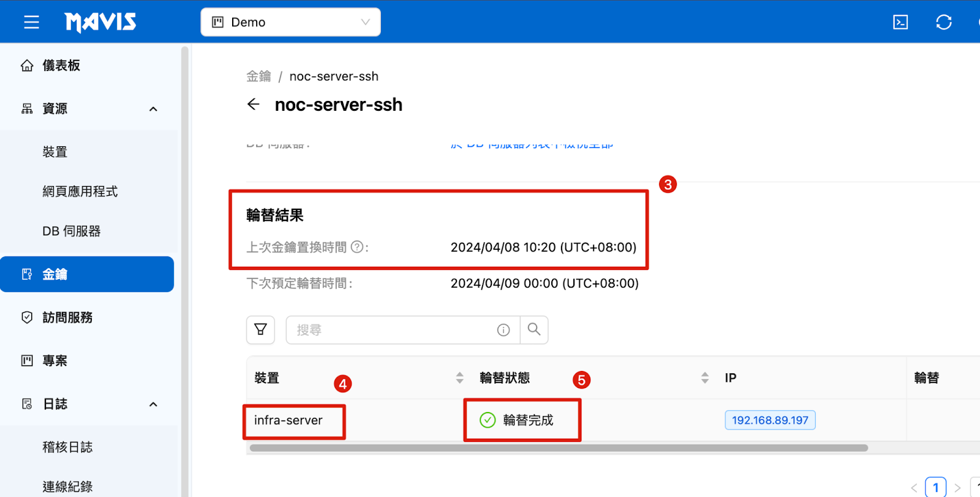Go to 儀表板 dashboard
The height and width of the screenshot is (497, 980).
pyautogui.click(x=61, y=65)
